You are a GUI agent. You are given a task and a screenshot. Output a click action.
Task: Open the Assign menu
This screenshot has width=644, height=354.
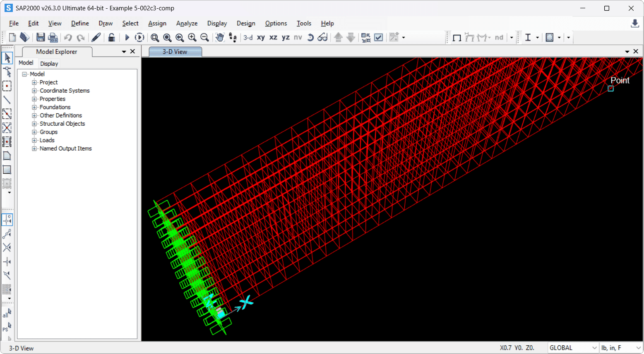[157, 24]
